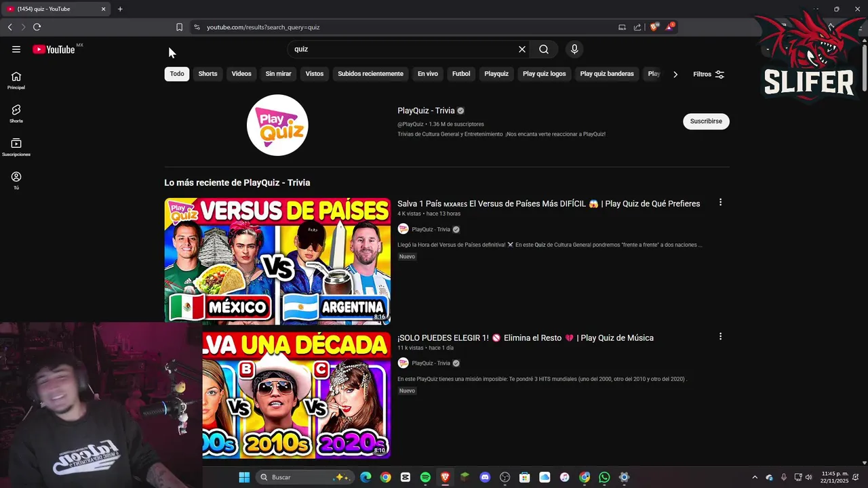Select the Futbol chip

point(461,74)
